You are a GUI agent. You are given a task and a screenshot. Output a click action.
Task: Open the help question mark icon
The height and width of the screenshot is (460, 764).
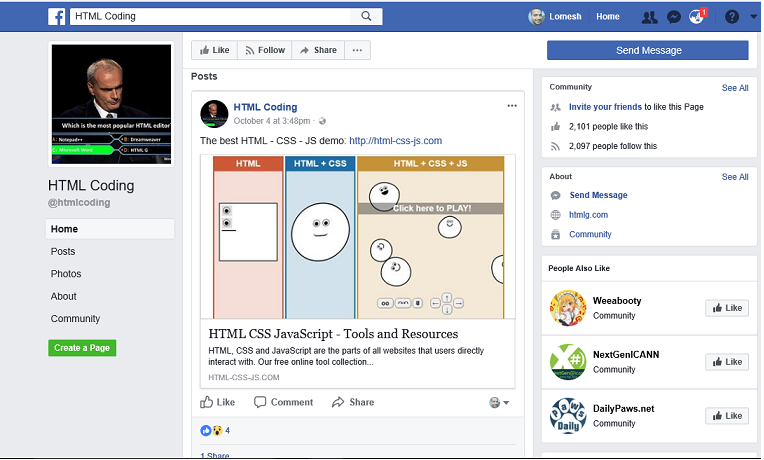point(731,17)
